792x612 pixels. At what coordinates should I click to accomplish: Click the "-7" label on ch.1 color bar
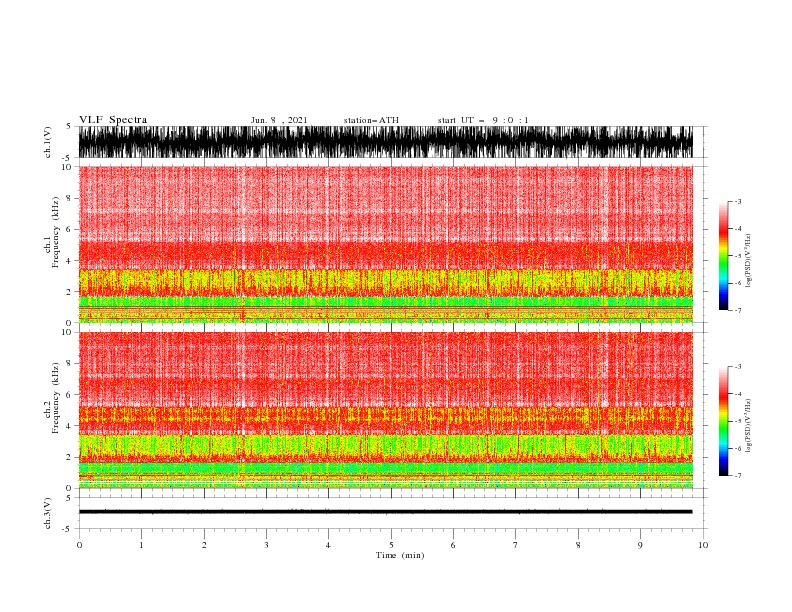tap(738, 310)
